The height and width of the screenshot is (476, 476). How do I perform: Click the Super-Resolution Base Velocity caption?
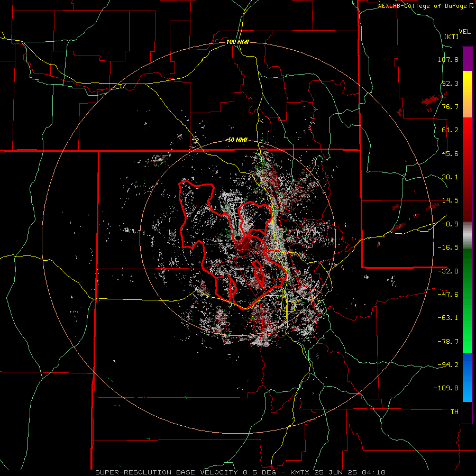pyautogui.click(x=241, y=472)
